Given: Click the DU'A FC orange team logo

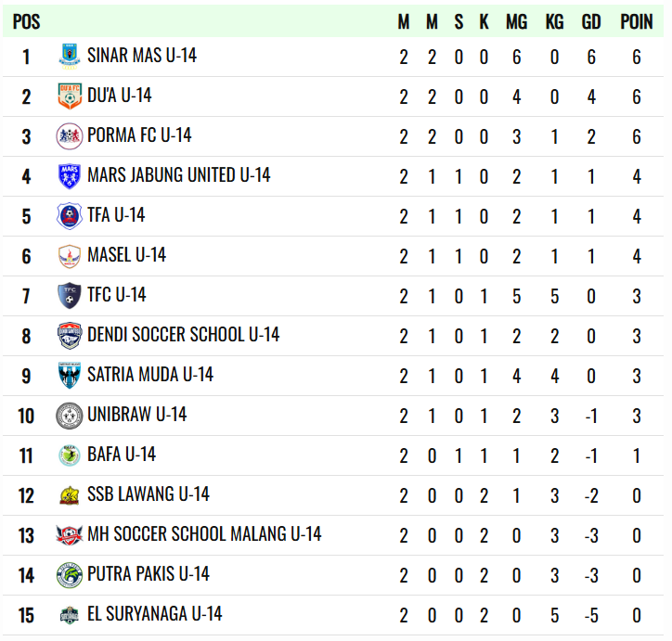Looking at the screenshot, I should point(70,96).
